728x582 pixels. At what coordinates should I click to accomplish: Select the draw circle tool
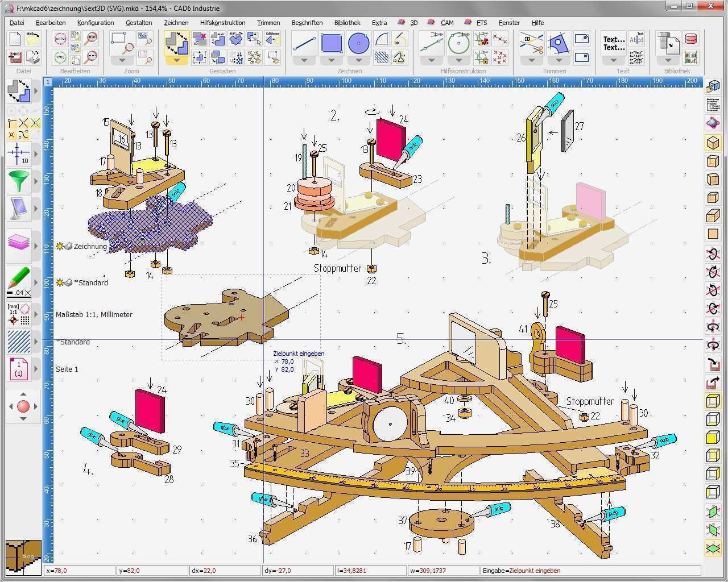pyautogui.click(x=358, y=43)
